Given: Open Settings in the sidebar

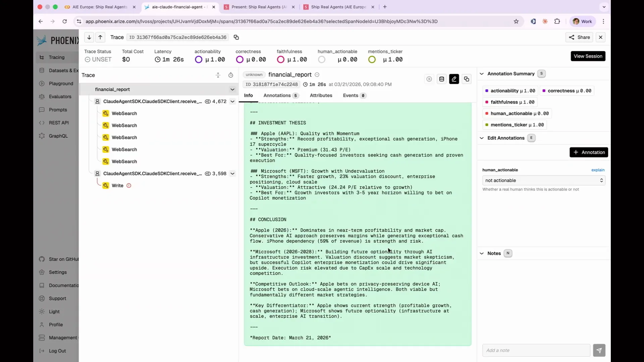Looking at the screenshot, I should tap(57, 272).
